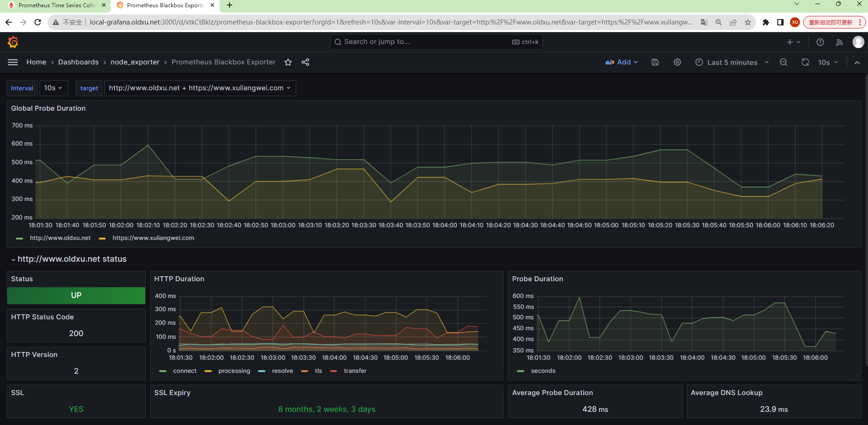Click the Average Probe Duration 428 ms value

point(595,409)
